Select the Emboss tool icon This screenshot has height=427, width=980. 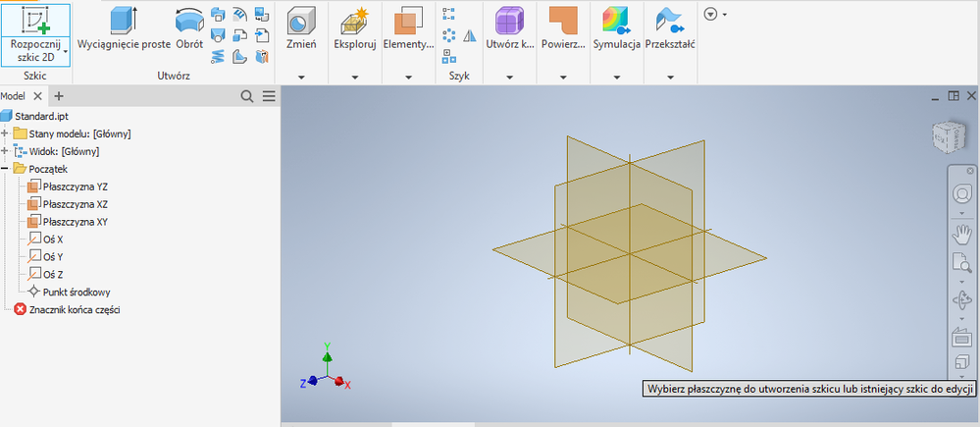(x=240, y=14)
